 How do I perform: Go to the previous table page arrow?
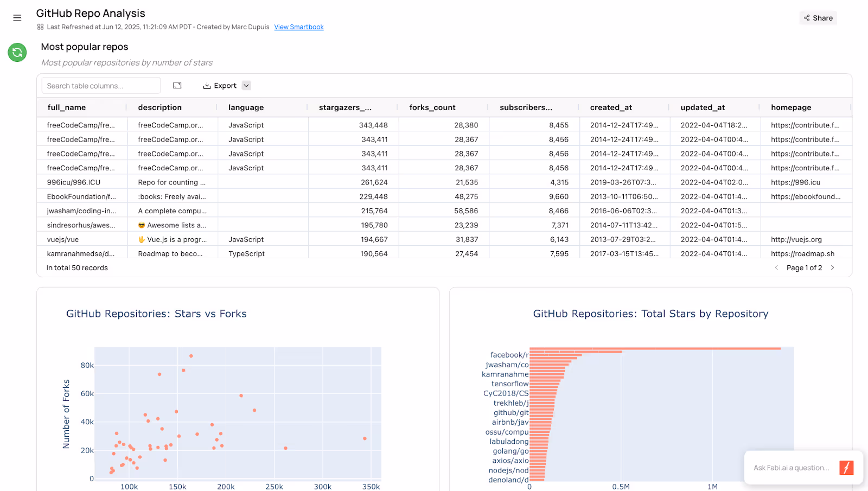[776, 267]
